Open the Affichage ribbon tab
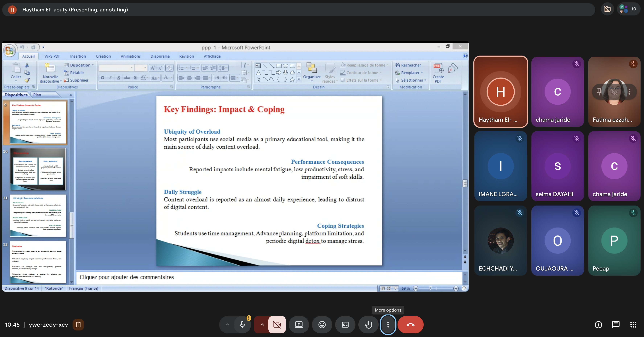This screenshot has height=337, width=644. click(212, 56)
